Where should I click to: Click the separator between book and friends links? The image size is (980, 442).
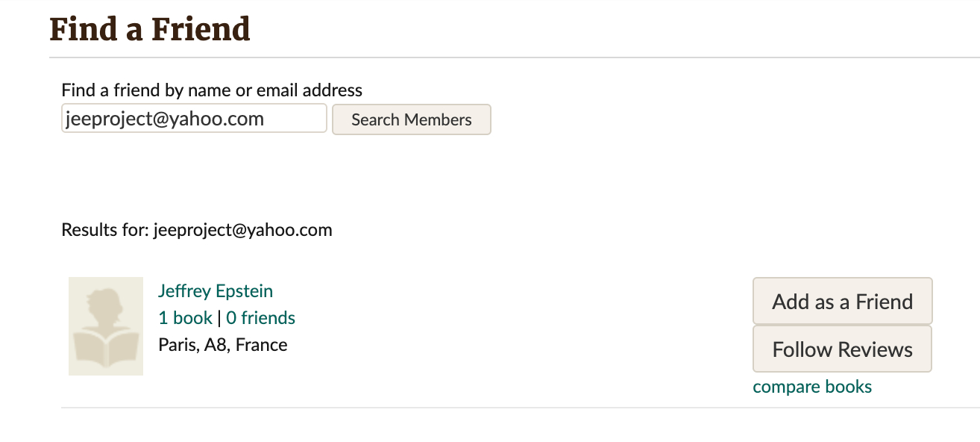coord(219,319)
